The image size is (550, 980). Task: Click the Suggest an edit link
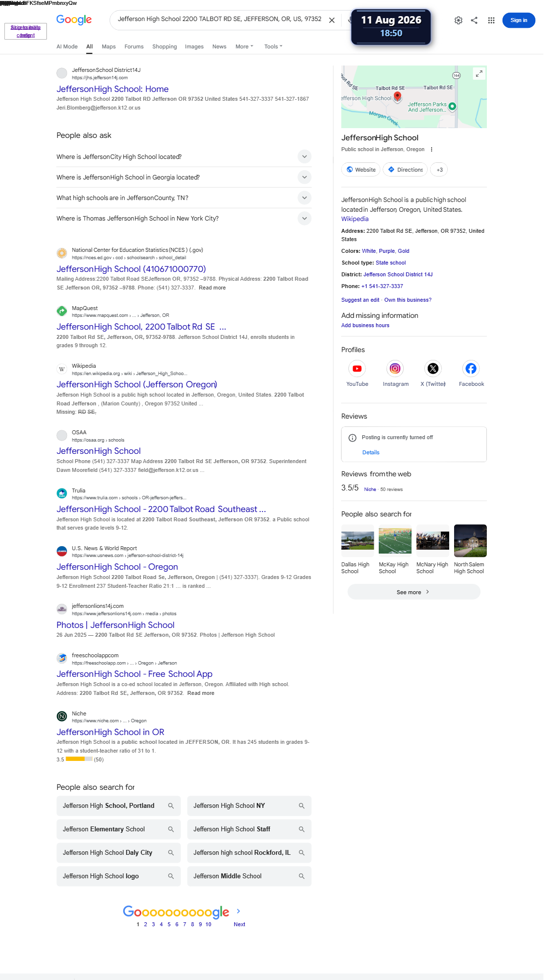[x=360, y=300]
